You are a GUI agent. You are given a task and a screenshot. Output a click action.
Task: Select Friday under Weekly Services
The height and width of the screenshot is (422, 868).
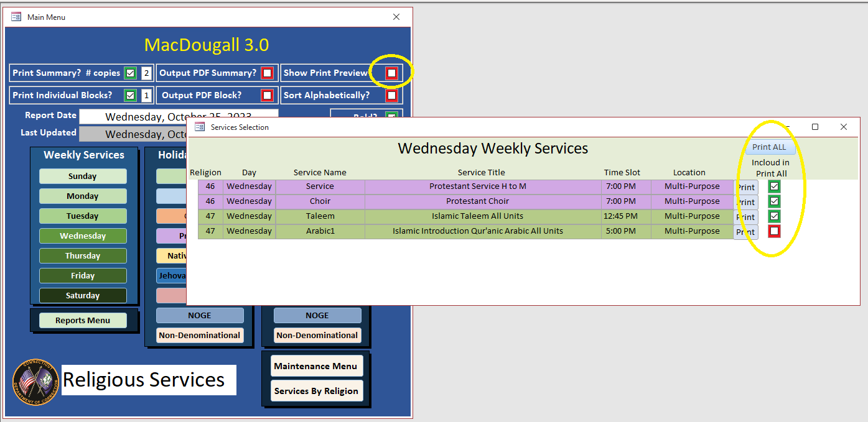click(x=83, y=275)
